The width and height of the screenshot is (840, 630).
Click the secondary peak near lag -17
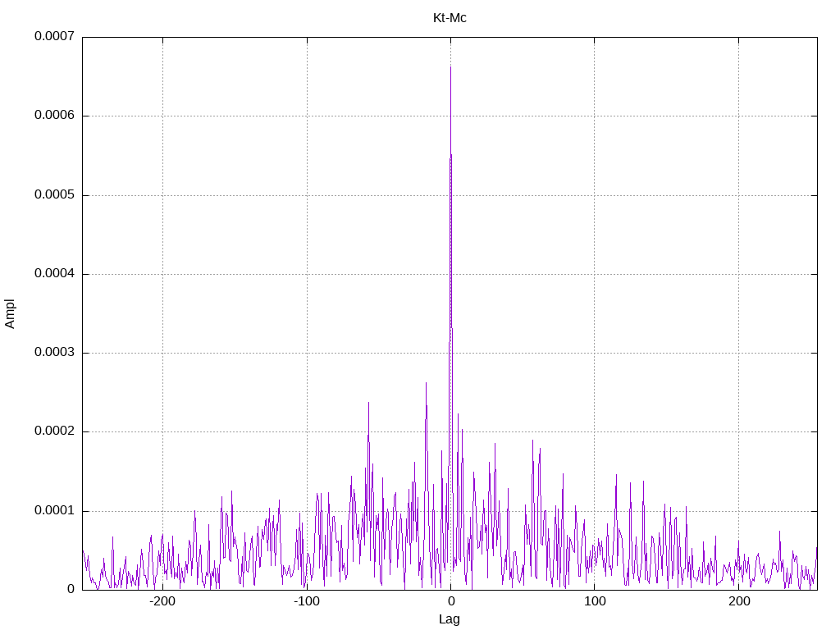[x=426, y=384]
